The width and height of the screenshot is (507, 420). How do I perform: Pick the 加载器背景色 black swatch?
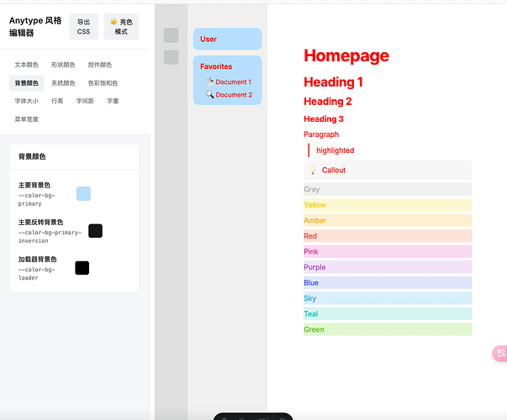82,268
